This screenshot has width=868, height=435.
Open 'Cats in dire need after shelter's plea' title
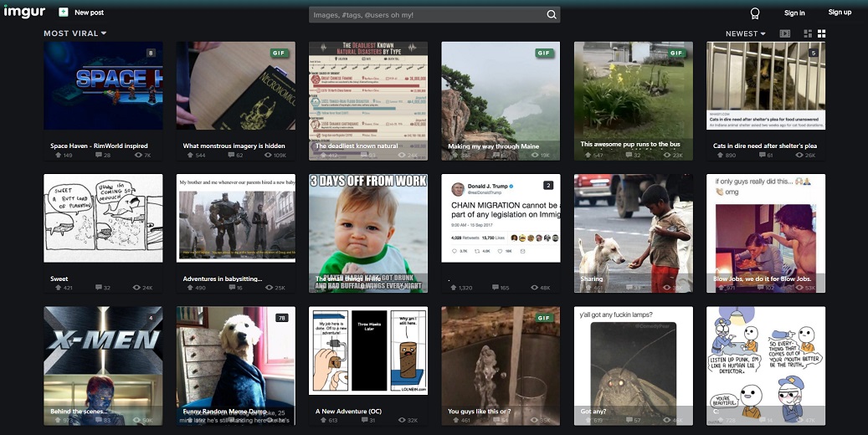(765, 146)
